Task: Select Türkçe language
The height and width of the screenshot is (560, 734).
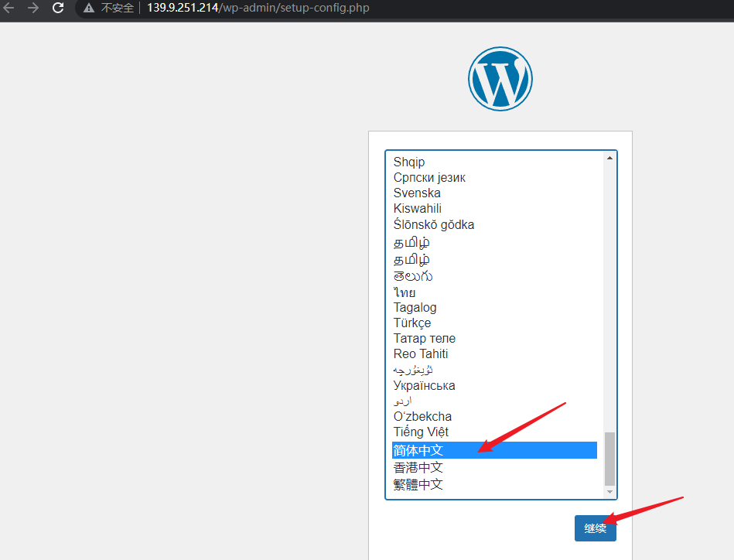Action: (494, 323)
